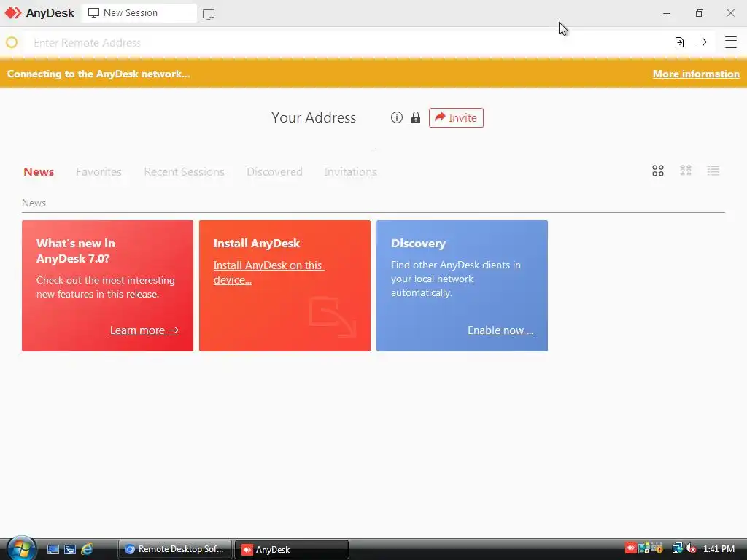
Task: Open the Favorites tab
Action: [98, 172]
